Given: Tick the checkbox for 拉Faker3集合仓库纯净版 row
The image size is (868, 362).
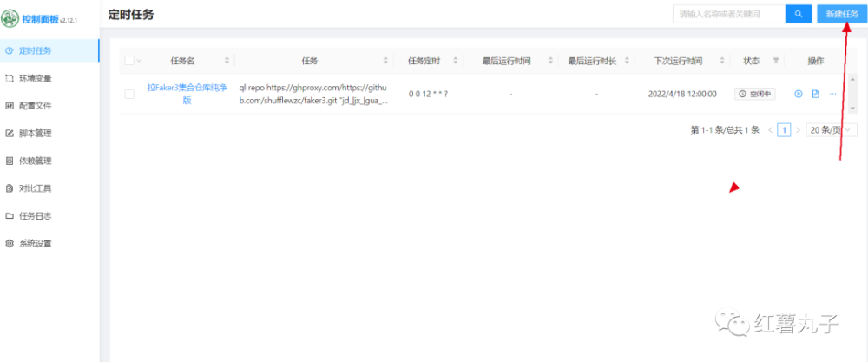Looking at the screenshot, I should [129, 94].
